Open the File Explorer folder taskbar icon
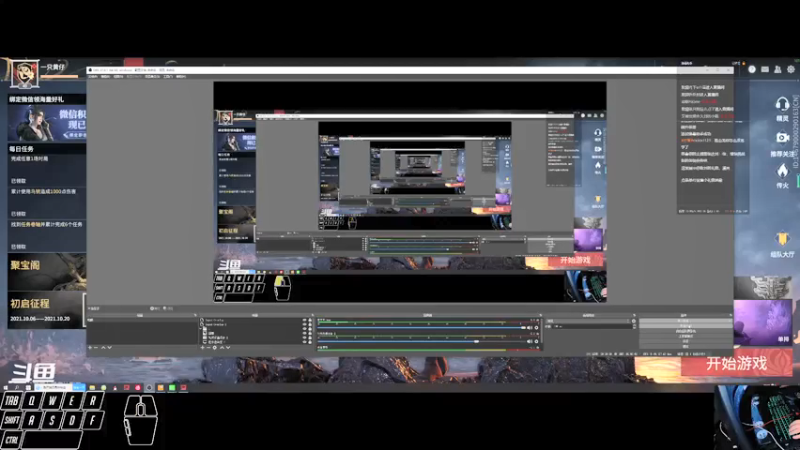 (x=92, y=388)
